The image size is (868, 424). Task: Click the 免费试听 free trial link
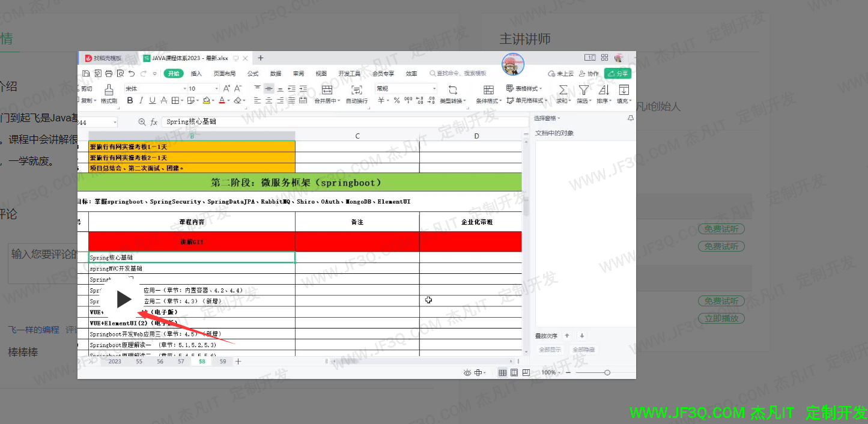[721, 229]
